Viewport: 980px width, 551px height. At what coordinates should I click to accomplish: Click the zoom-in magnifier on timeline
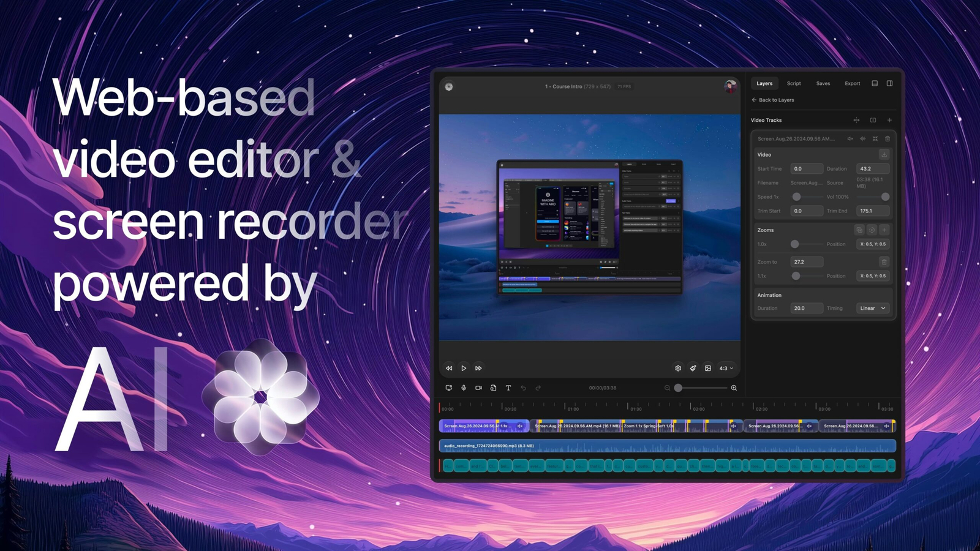pyautogui.click(x=734, y=388)
